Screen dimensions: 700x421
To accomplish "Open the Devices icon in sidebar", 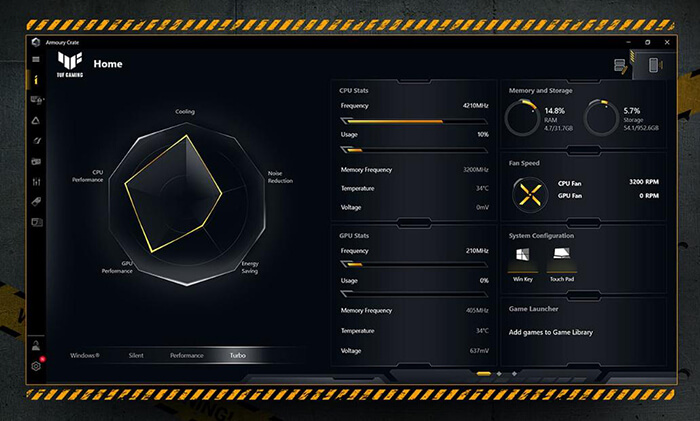I will coord(36,100).
